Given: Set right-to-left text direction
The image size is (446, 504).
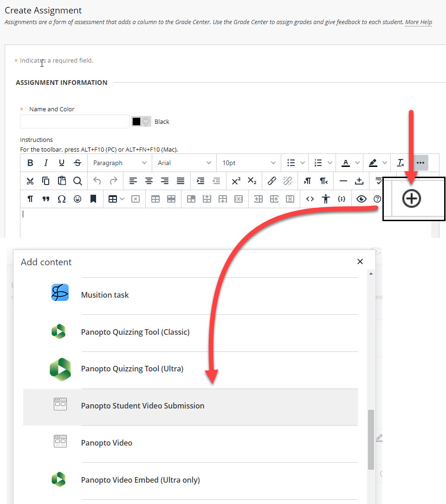Looking at the screenshot, I should tap(323, 181).
